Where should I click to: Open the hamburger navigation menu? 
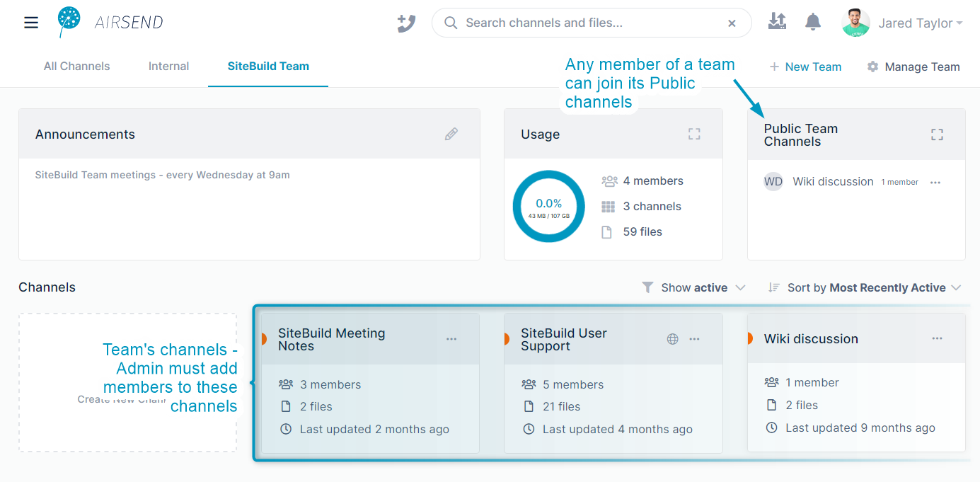tap(31, 23)
